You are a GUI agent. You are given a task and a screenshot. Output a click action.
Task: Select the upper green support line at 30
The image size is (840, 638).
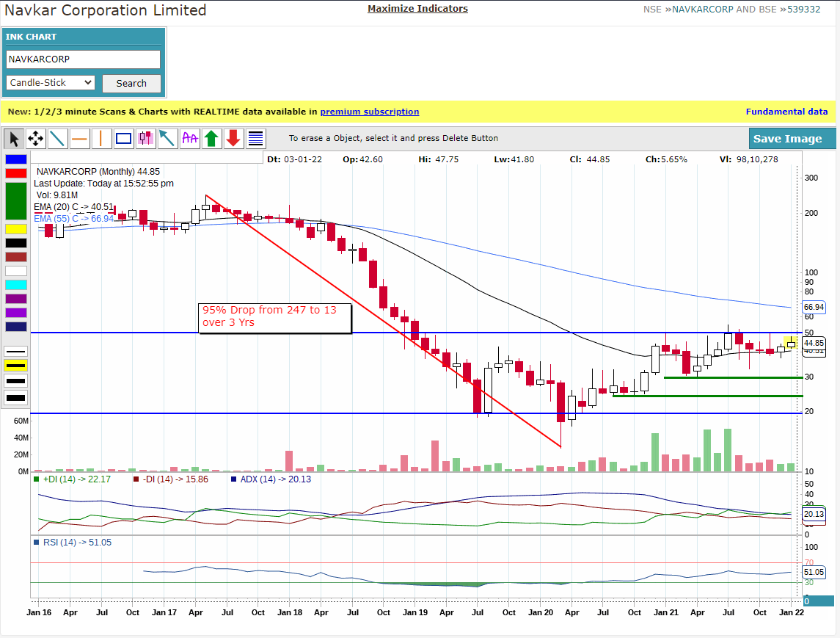(734, 378)
